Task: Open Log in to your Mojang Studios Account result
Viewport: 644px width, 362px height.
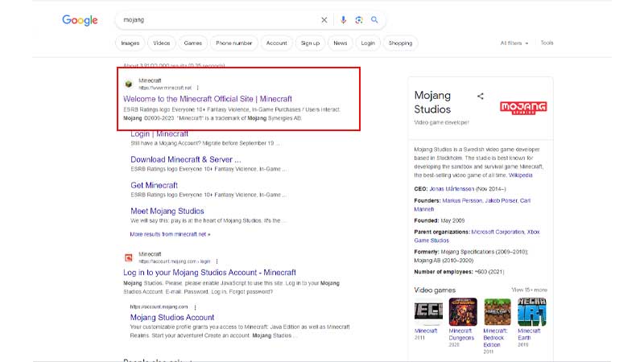Action: [x=209, y=273]
